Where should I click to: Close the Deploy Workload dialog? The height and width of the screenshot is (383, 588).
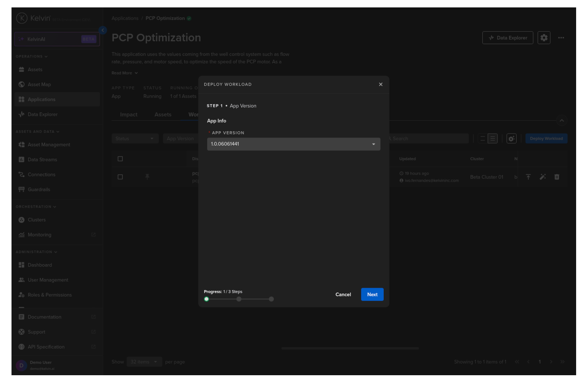point(380,85)
